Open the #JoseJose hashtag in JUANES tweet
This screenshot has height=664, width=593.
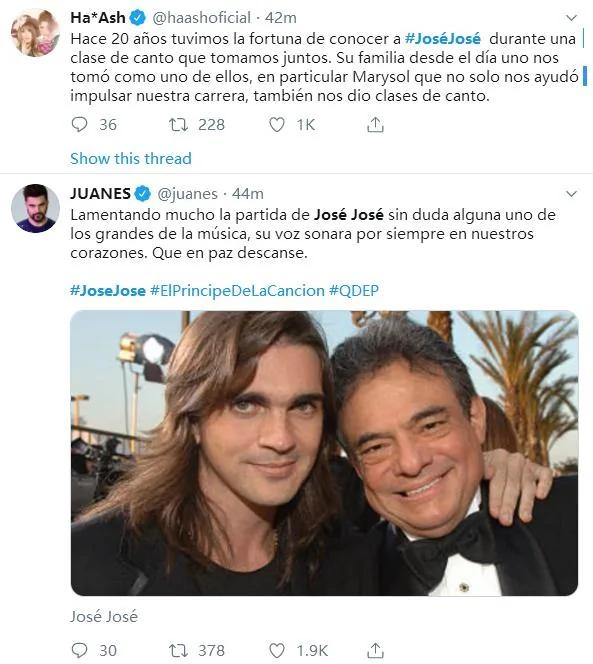[x=108, y=290]
